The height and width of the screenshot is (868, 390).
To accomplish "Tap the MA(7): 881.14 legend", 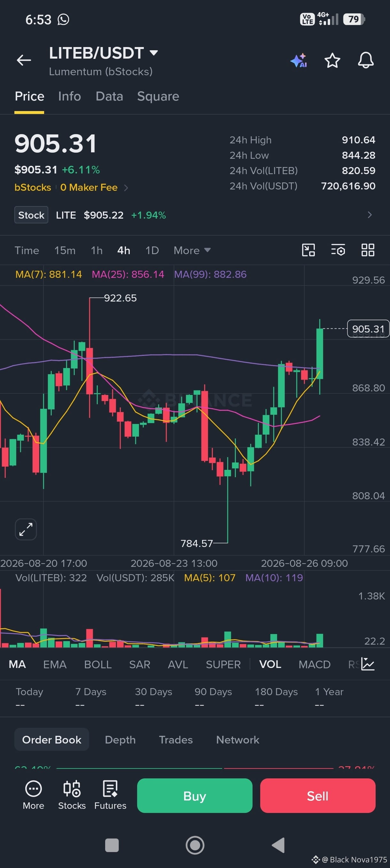I will 49,274.
